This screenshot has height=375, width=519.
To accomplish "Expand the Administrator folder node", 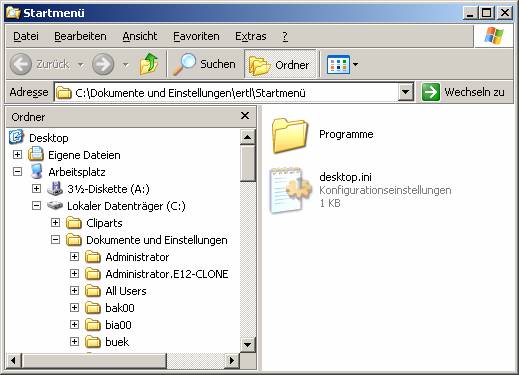I will 74,256.
